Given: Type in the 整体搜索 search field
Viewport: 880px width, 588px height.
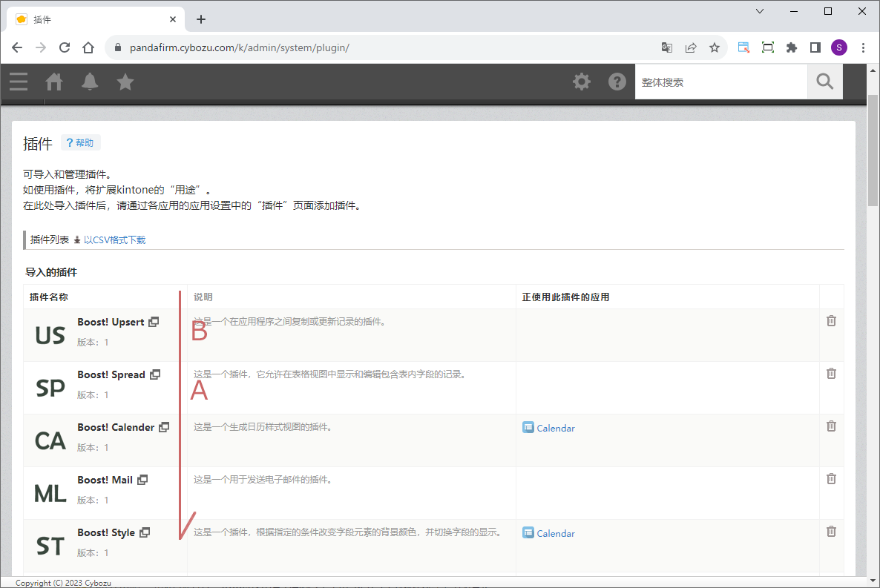Looking at the screenshot, I should (720, 82).
